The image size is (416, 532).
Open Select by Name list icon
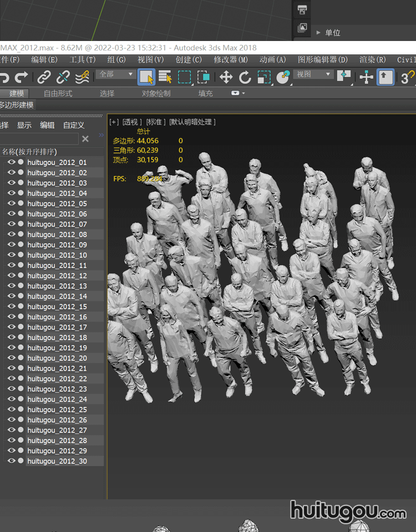165,77
